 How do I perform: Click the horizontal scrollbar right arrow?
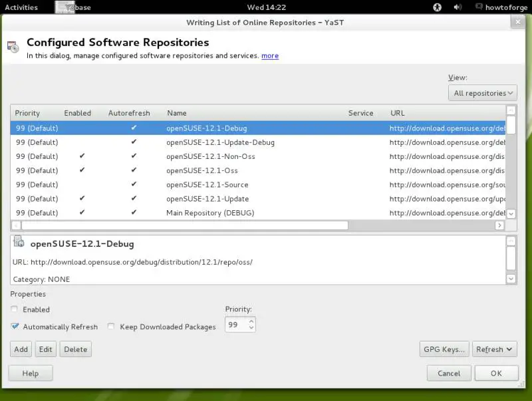pyautogui.click(x=499, y=225)
